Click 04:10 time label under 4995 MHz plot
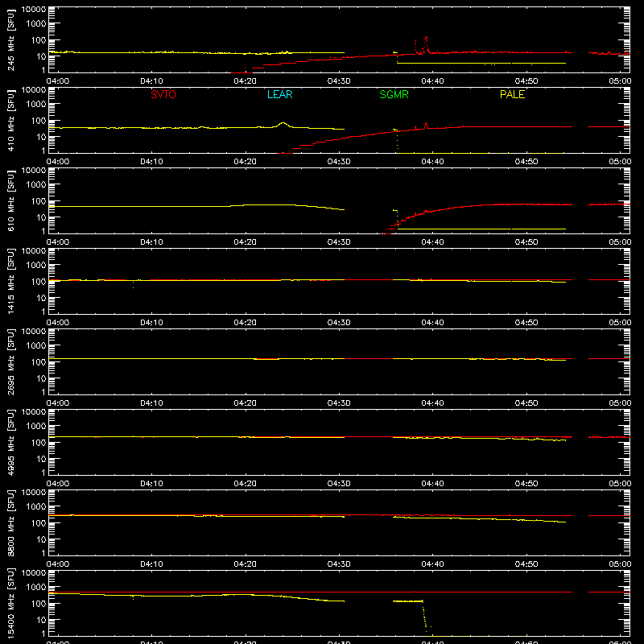 (151, 484)
